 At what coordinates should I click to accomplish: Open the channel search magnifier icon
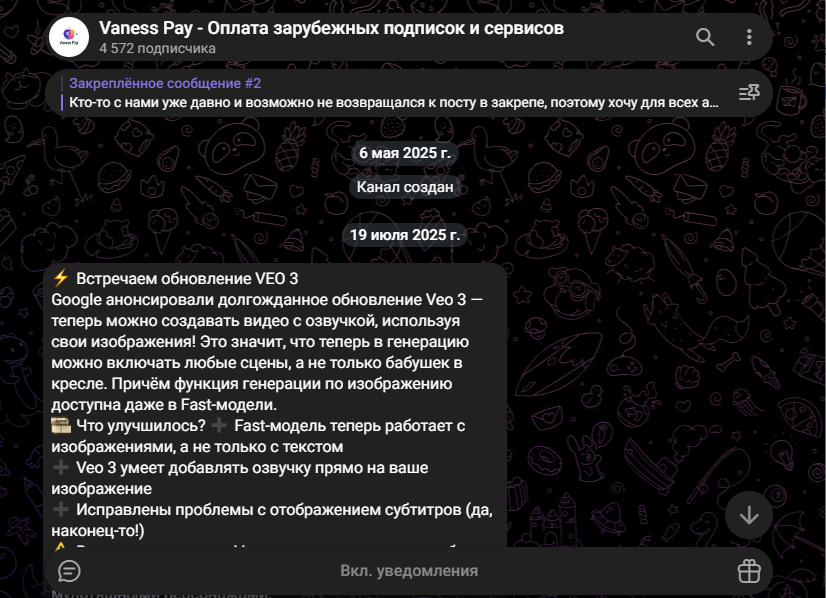point(705,37)
